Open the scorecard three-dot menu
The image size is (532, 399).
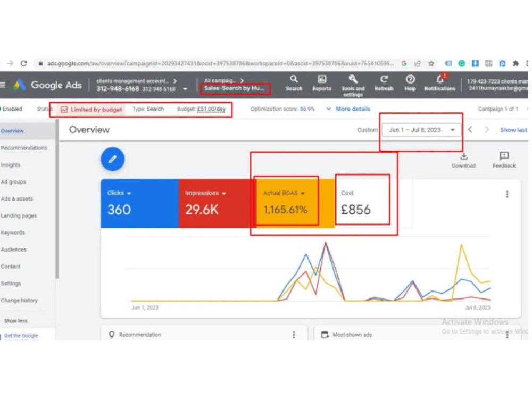coord(507,194)
